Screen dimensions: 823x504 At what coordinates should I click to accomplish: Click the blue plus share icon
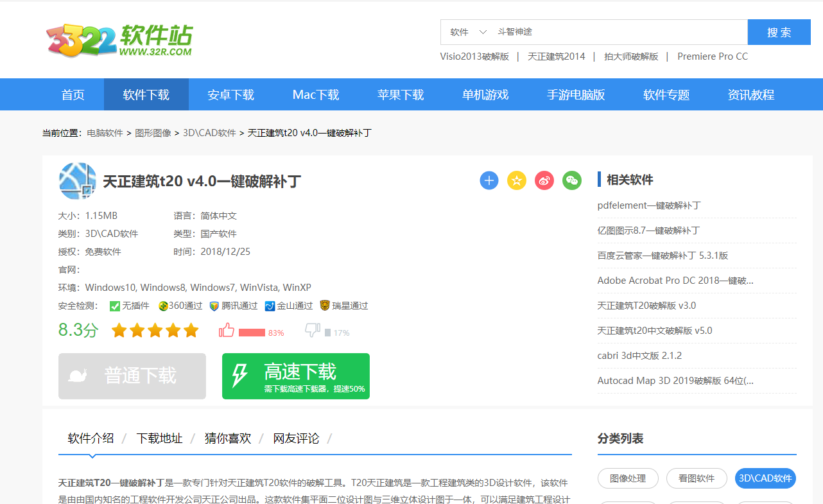[489, 180]
